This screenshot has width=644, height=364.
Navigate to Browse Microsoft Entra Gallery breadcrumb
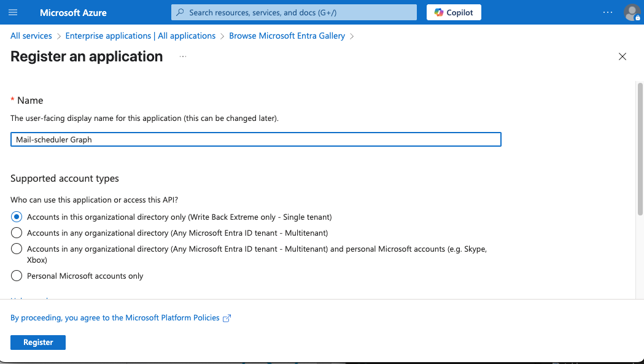[x=287, y=36]
